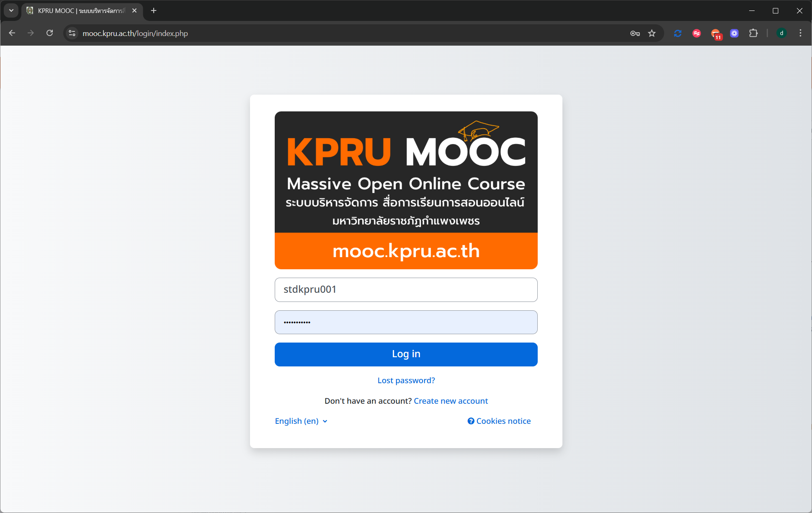Click the username field containing stdkpru001
812x513 pixels.
pyautogui.click(x=406, y=289)
